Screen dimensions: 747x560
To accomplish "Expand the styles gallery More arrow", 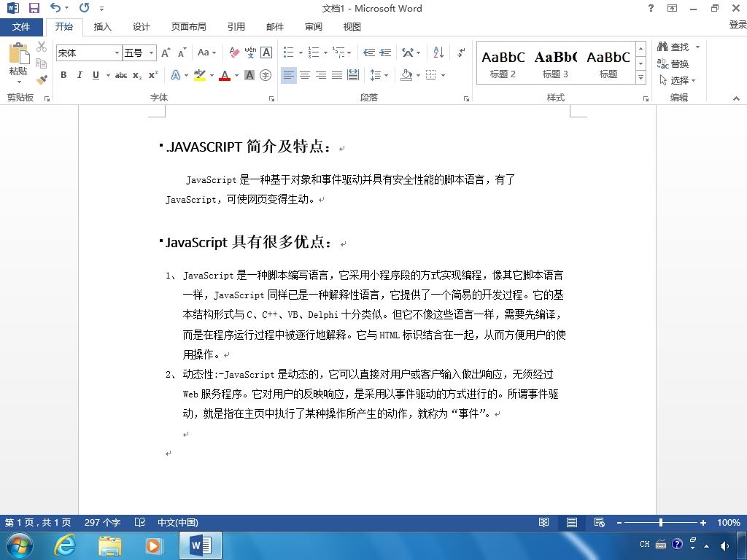I will click(641, 77).
